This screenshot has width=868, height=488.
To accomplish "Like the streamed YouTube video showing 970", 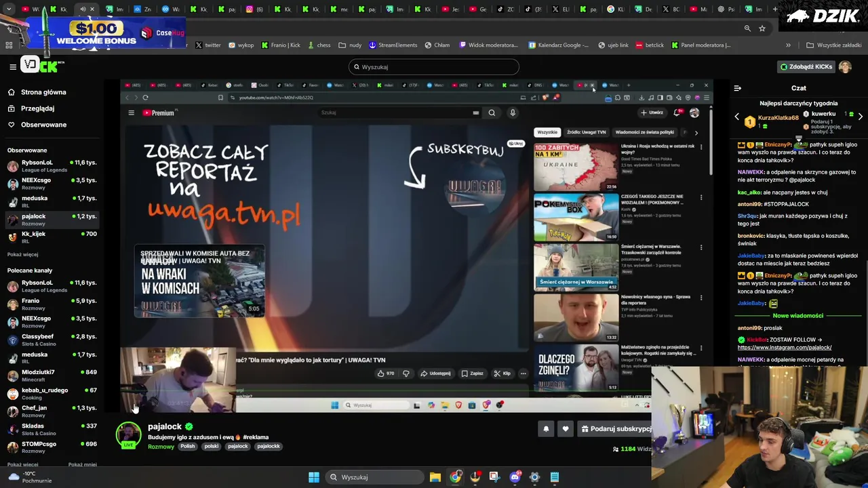I will click(x=386, y=373).
